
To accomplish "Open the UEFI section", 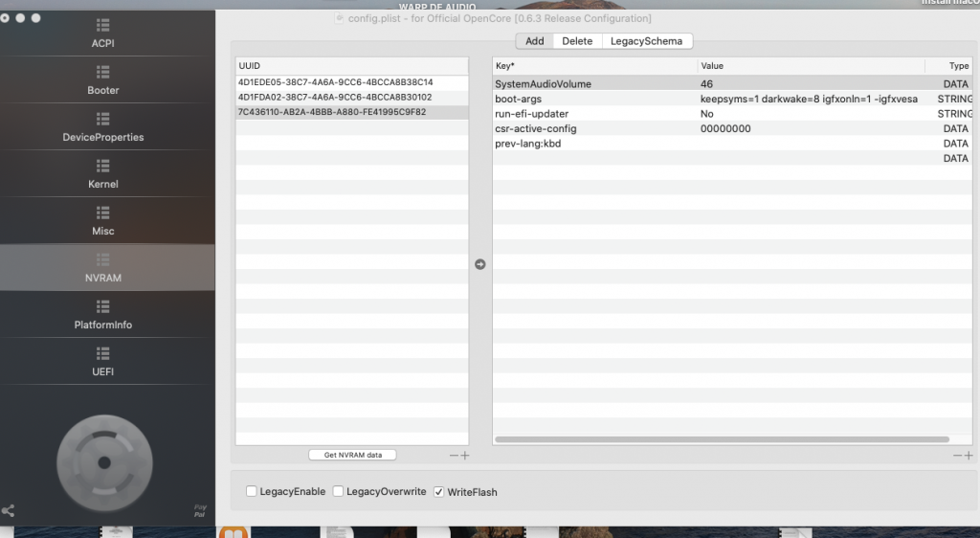I will [103, 362].
